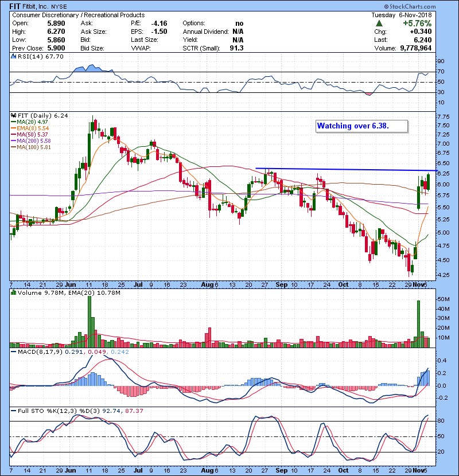This screenshot has width=459, height=476.
Task: Click the MACD histogram value 0.242
Action: coord(120,352)
